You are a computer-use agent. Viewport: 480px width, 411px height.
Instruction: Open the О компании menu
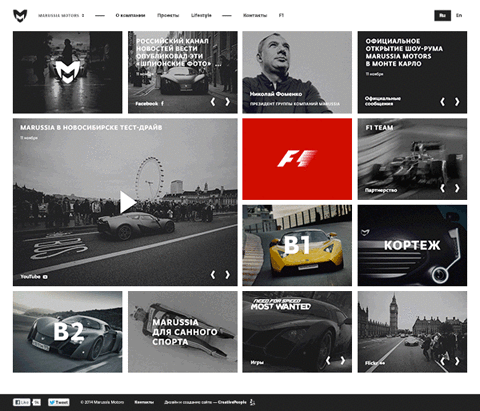tap(130, 15)
